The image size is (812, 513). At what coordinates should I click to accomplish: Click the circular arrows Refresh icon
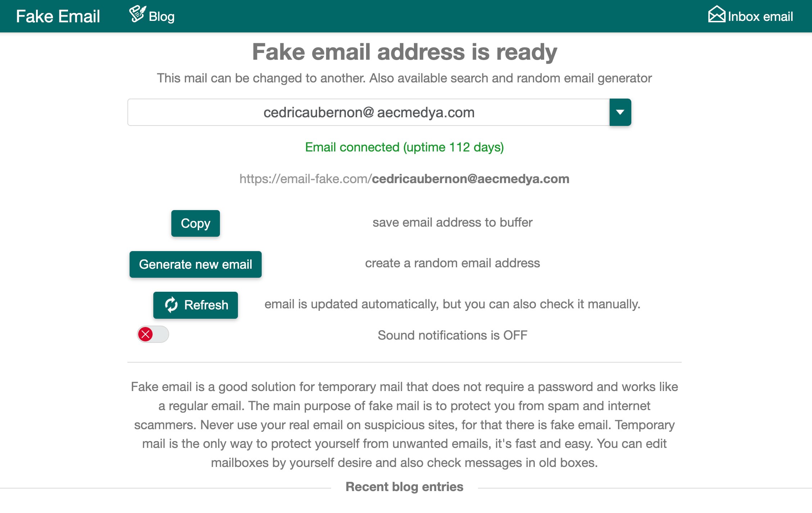pyautogui.click(x=171, y=305)
